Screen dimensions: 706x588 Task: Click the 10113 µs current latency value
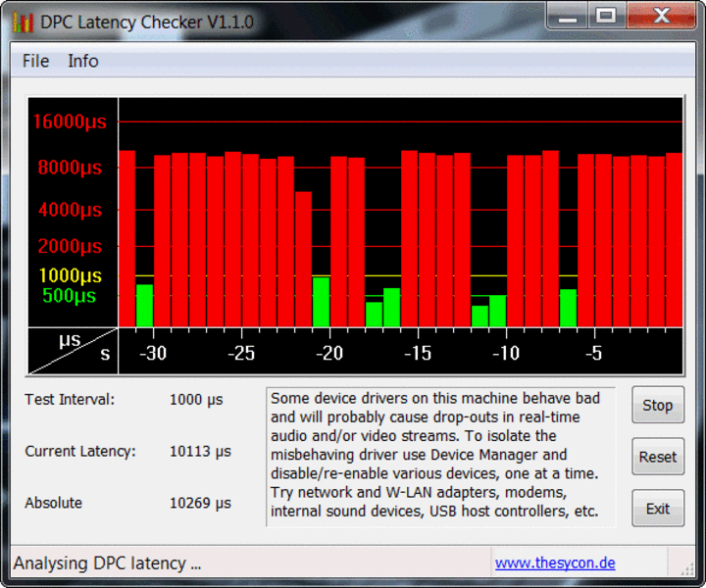200,451
